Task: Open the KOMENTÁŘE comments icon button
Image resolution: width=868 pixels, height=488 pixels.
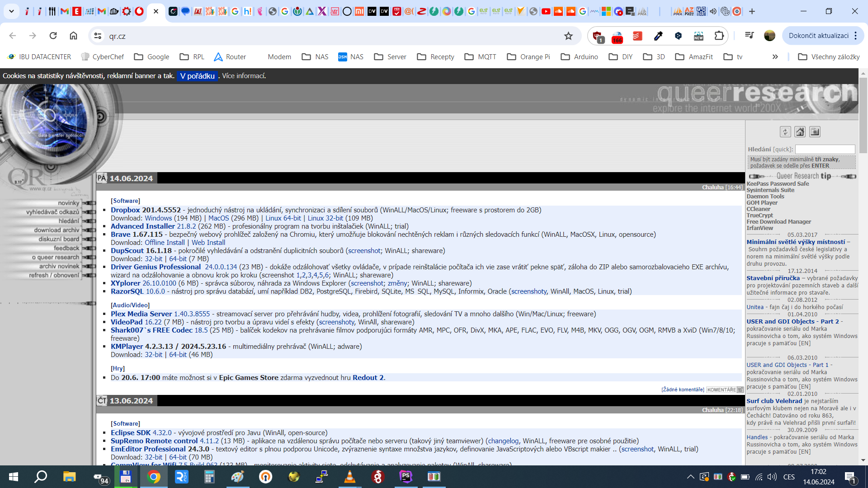Action: pos(725,389)
